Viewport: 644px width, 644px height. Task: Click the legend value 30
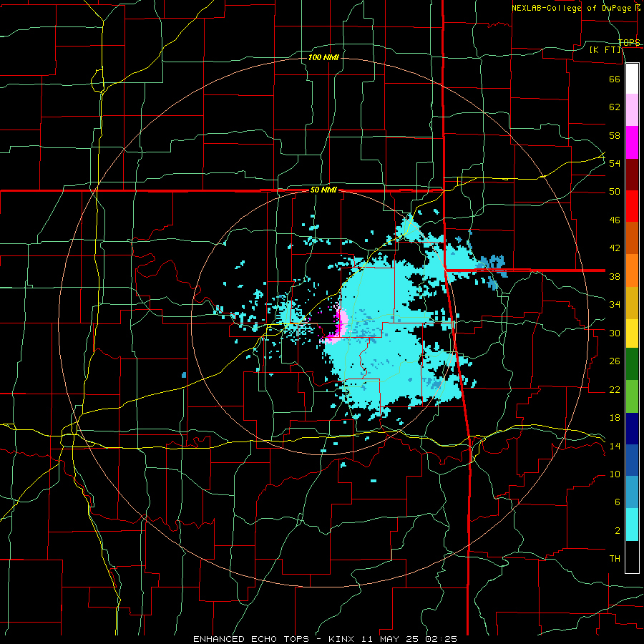(x=615, y=333)
